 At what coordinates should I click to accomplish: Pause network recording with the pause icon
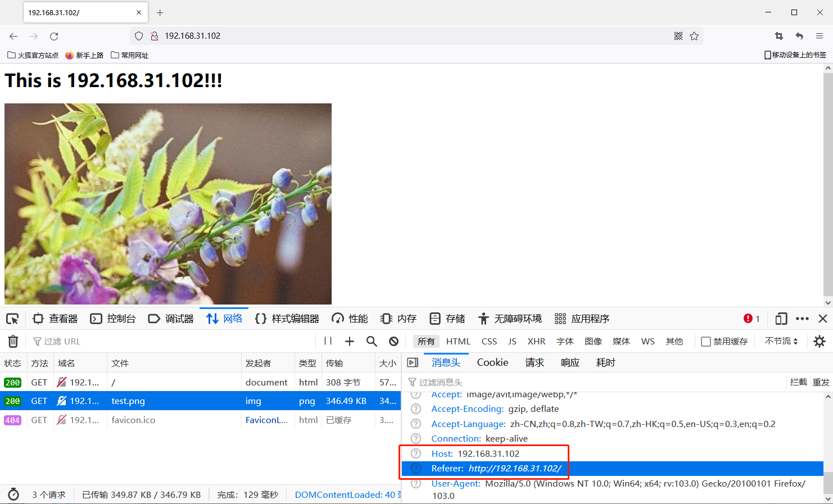[x=328, y=341]
